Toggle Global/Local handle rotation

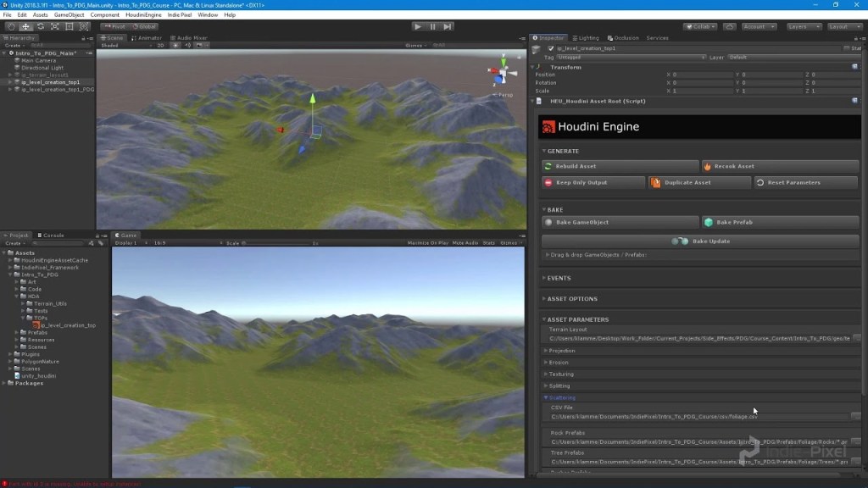pyautogui.click(x=144, y=26)
